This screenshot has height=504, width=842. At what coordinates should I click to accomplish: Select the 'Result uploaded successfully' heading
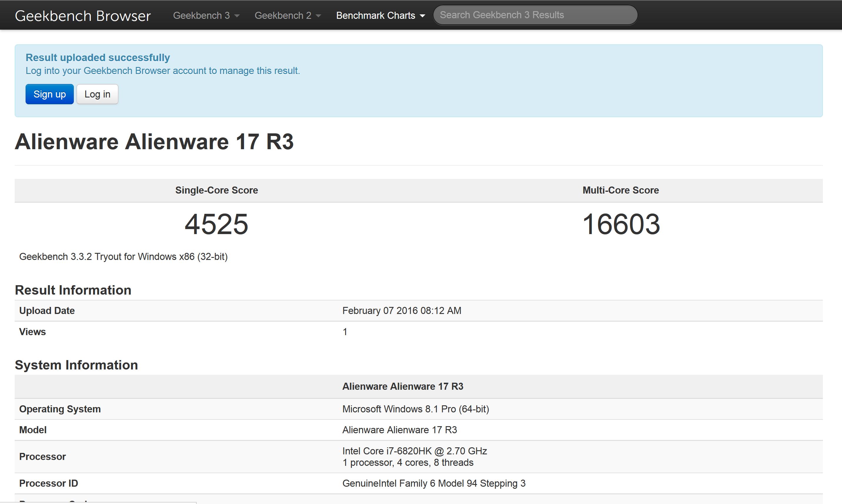click(98, 57)
